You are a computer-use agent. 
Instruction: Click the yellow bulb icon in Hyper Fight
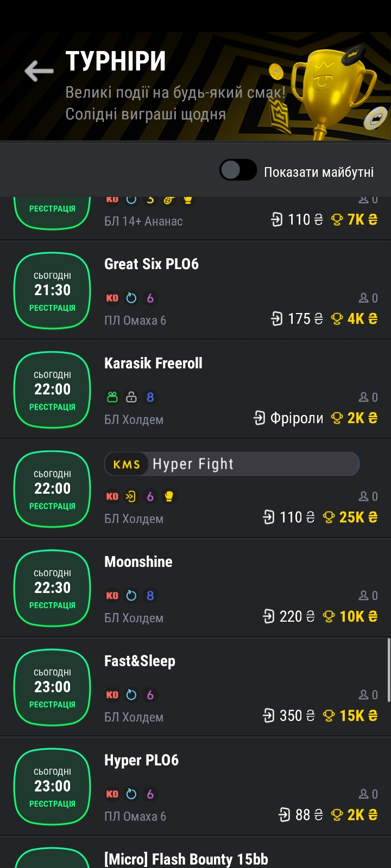169,496
